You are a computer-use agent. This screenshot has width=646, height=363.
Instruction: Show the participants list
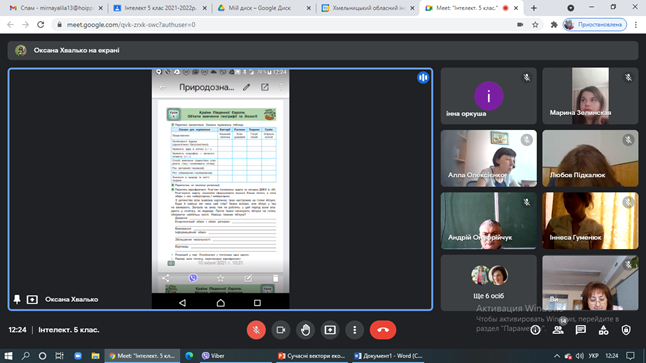tap(558, 330)
